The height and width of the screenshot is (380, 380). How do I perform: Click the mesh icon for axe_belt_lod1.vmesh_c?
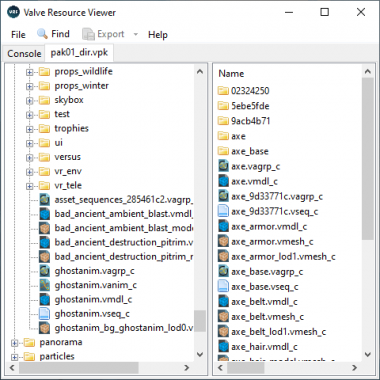click(x=223, y=332)
